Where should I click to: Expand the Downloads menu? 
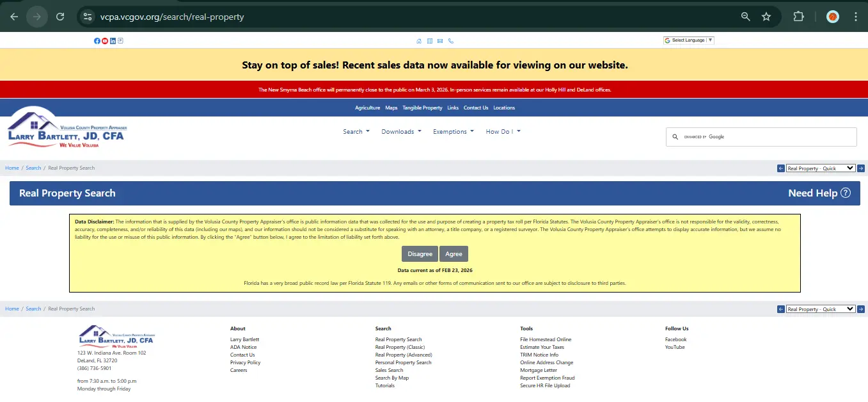[401, 132]
